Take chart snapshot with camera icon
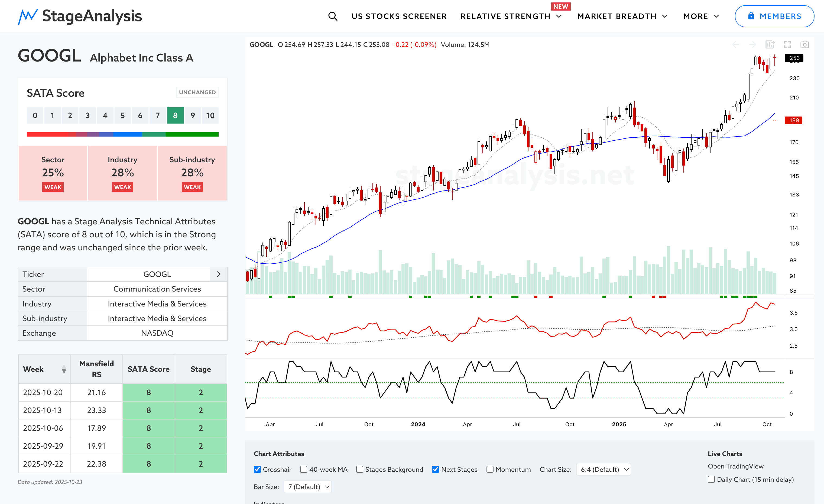This screenshot has width=824, height=504. point(804,44)
